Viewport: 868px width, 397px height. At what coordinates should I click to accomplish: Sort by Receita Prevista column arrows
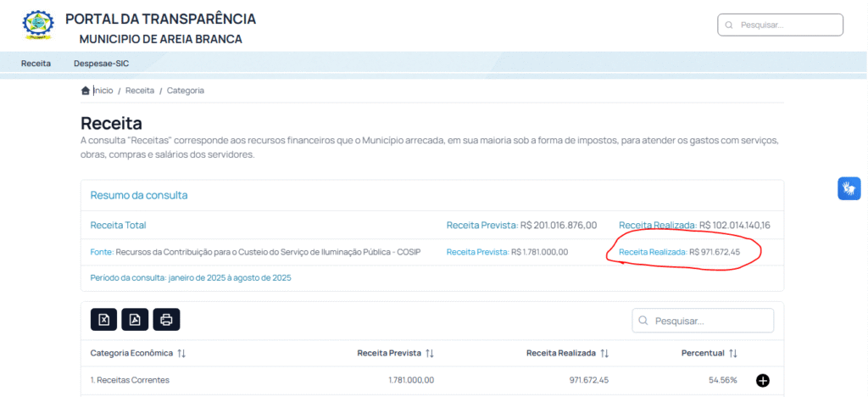click(x=430, y=353)
